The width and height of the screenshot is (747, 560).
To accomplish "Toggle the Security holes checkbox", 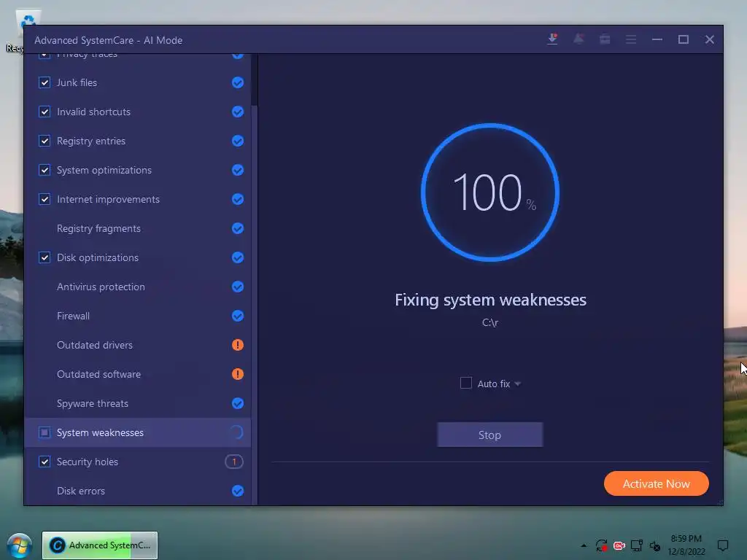I will click(44, 462).
